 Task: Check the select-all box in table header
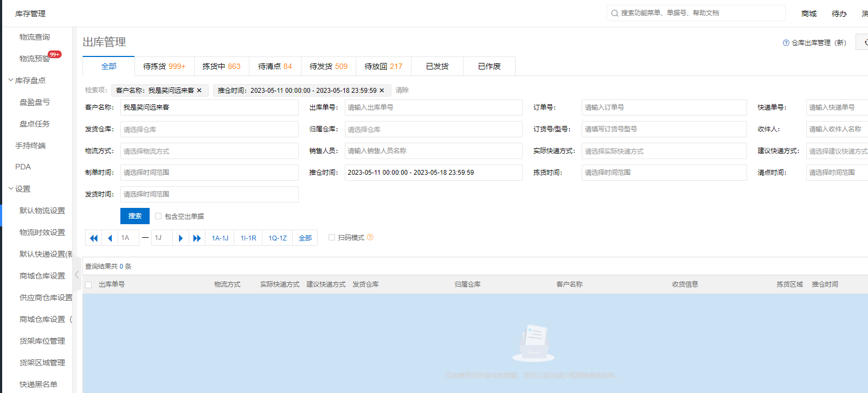click(x=88, y=284)
